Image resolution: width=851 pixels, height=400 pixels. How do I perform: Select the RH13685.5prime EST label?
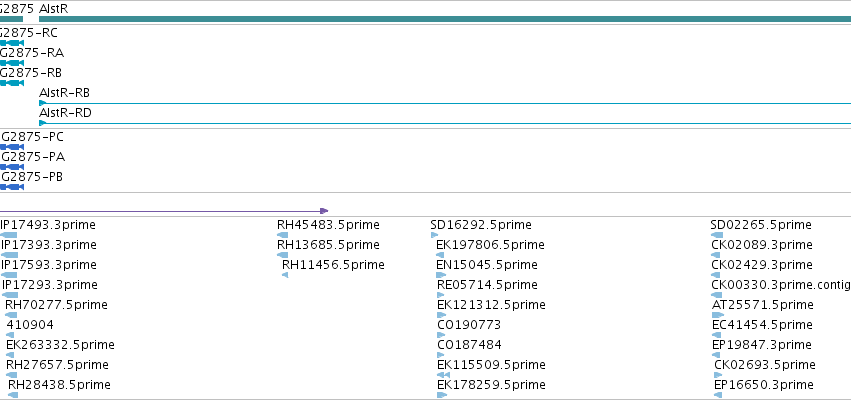(x=328, y=245)
